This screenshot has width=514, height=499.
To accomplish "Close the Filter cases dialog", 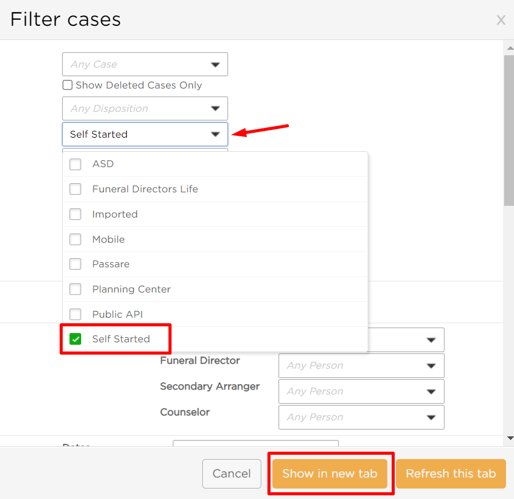I will coord(501,20).
